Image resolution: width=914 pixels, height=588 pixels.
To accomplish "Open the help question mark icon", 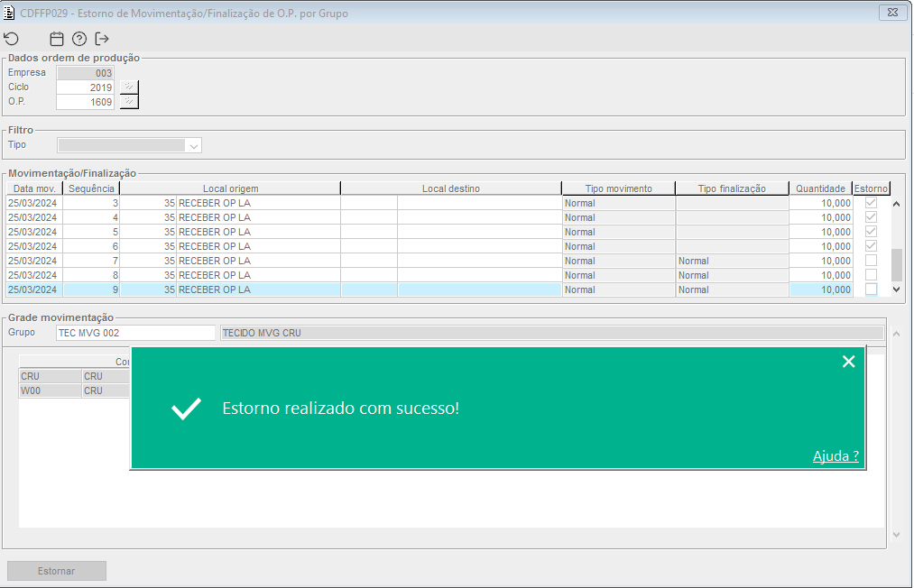I will coord(79,39).
